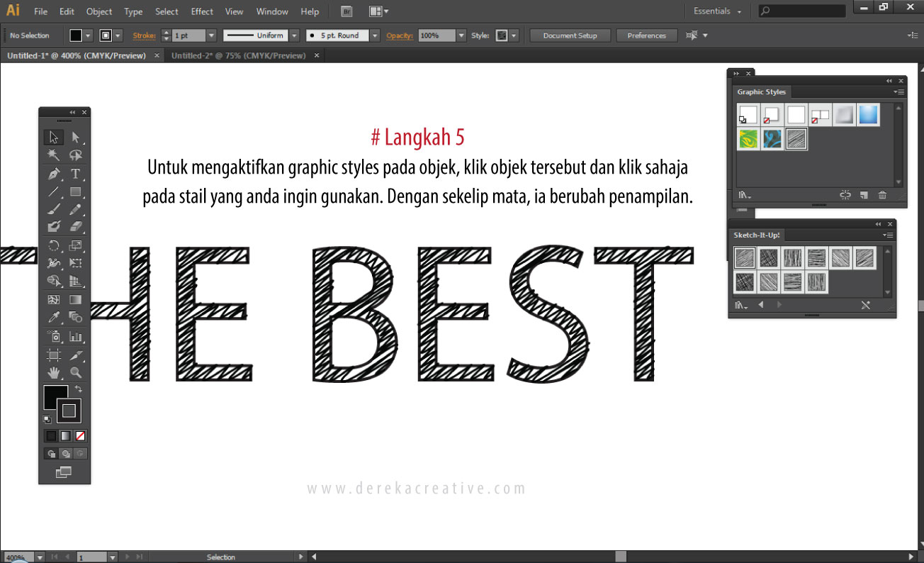
Task: Set the None color mode button
Action: [x=80, y=436]
